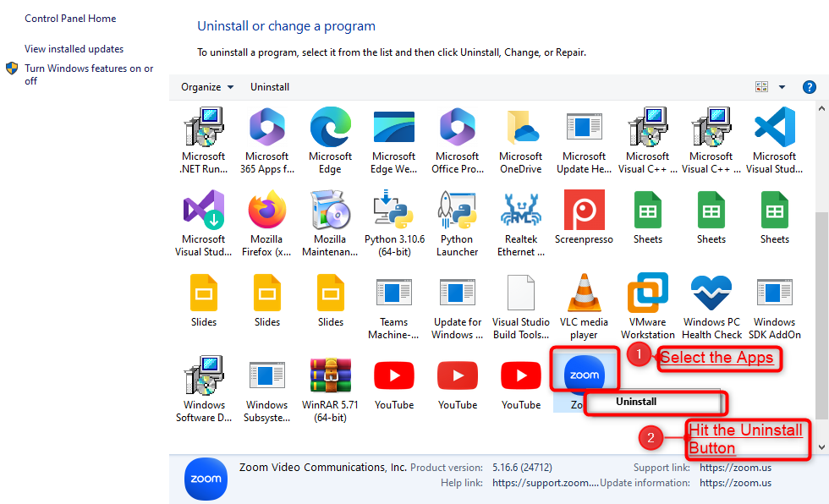Select the Python Launcher icon
The height and width of the screenshot is (504, 829).
458,211
